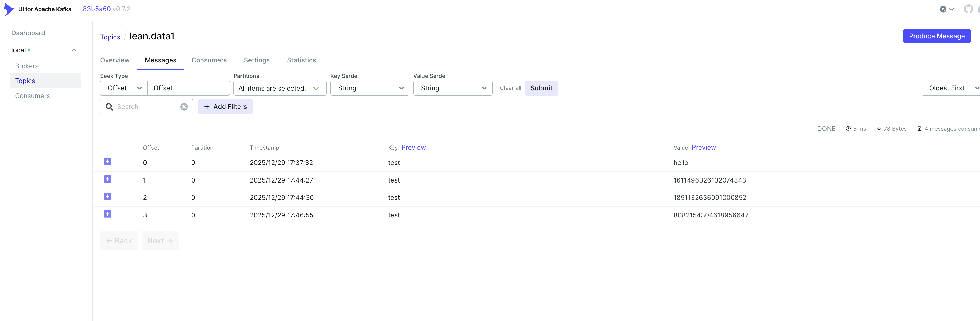Screen dimensions: 980x321
Task: Open the Partitions selection dropdown
Action: 280,88
